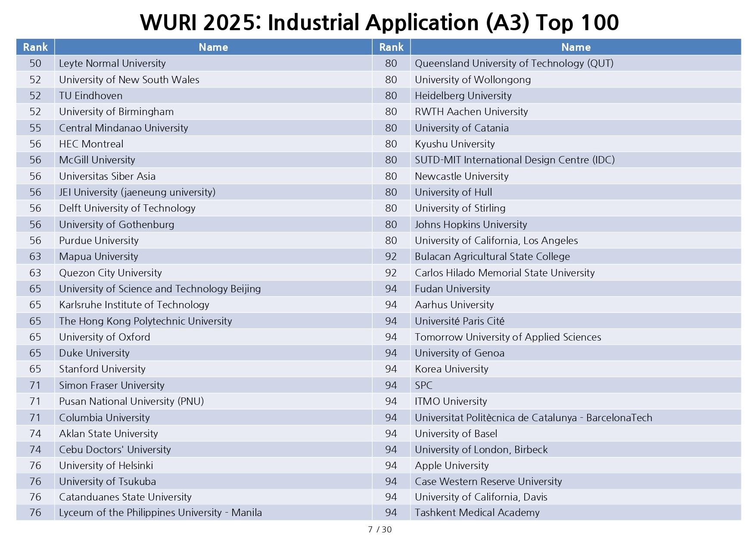Select 'University of California, Los Angeles'

coord(496,241)
